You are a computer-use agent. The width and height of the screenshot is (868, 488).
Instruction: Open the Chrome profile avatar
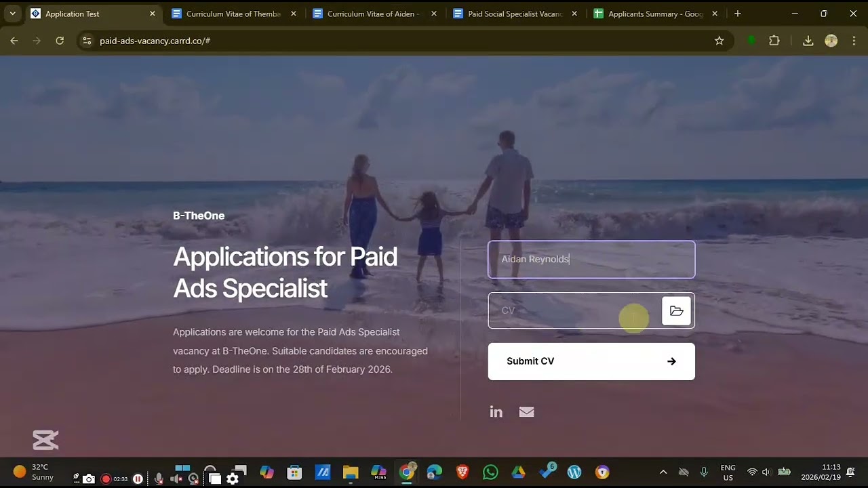[831, 41]
